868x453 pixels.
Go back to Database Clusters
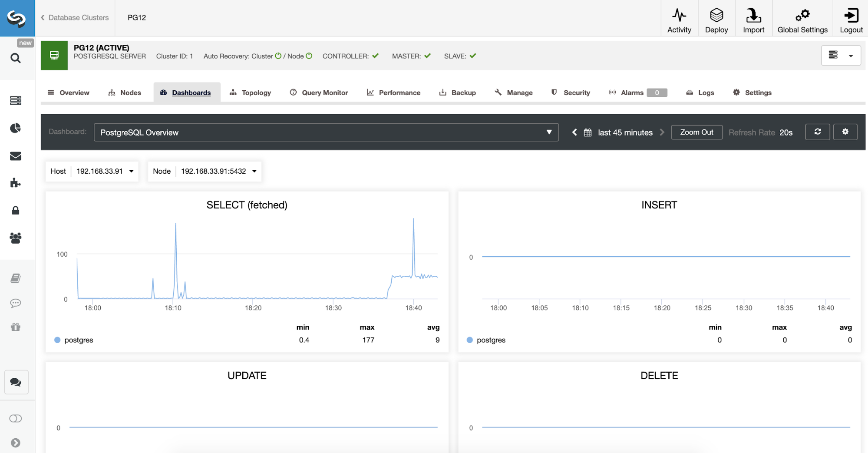click(x=75, y=17)
